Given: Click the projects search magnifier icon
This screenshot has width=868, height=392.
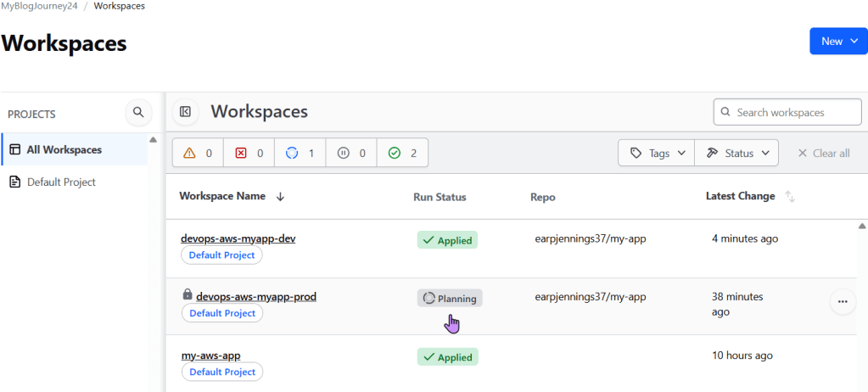Looking at the screenshot, I should [138, 112].
